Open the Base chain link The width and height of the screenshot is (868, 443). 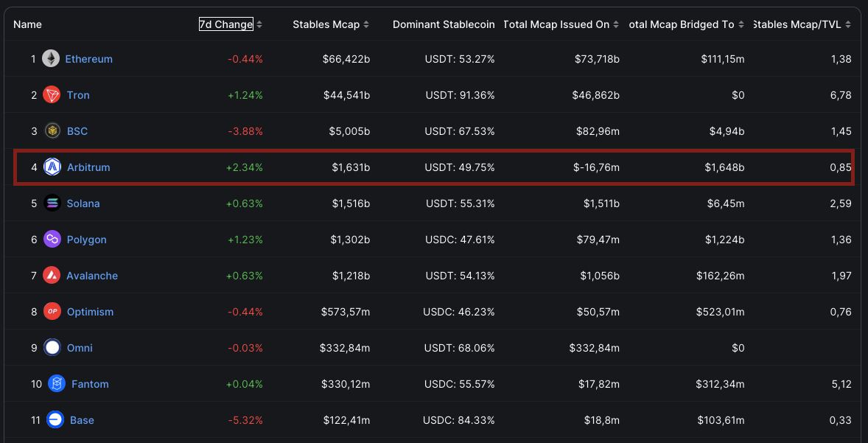82,419
